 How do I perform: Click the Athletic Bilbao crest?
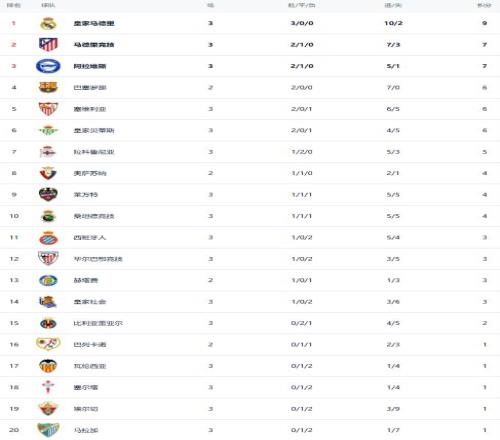pyautogui.click(x=48, y=258)
